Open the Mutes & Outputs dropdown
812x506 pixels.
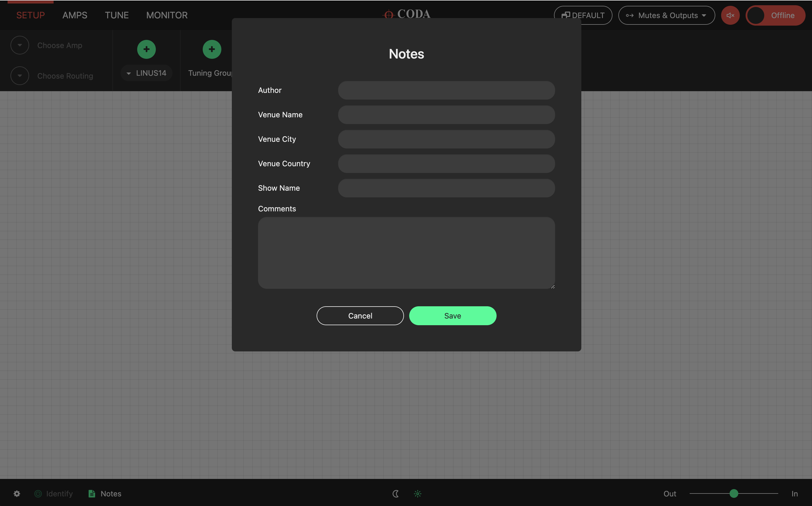click(x=666, y=15)
